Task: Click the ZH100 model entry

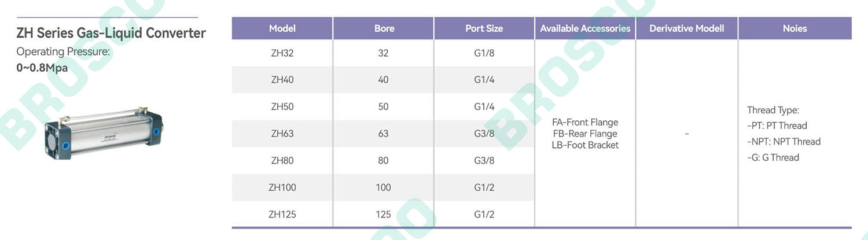Action: (282, 187)
